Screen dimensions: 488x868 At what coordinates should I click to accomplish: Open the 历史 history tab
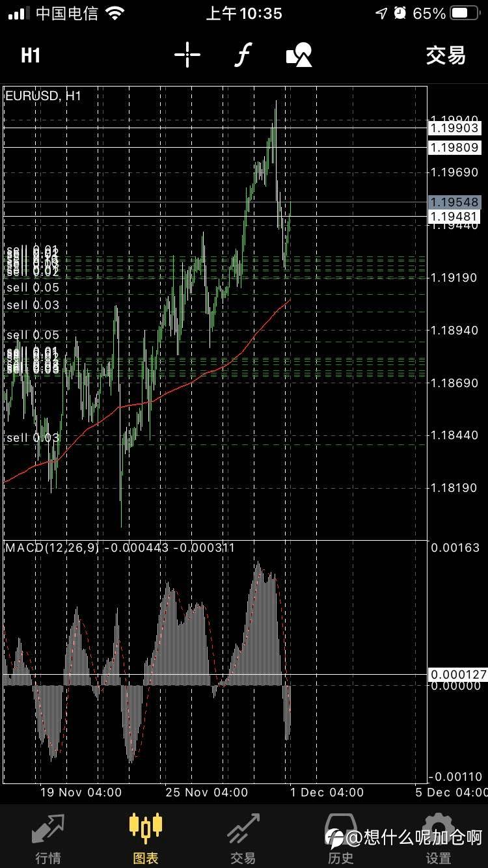(341, 839)
